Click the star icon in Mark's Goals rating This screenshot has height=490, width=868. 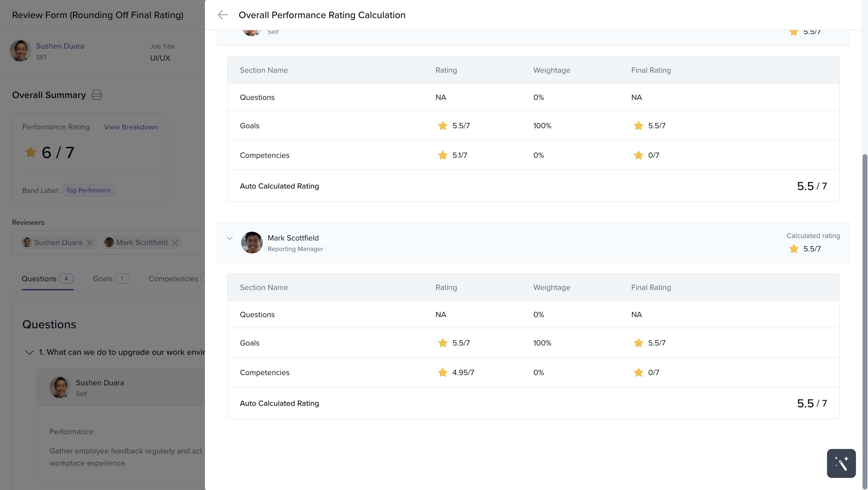point(442,343)
